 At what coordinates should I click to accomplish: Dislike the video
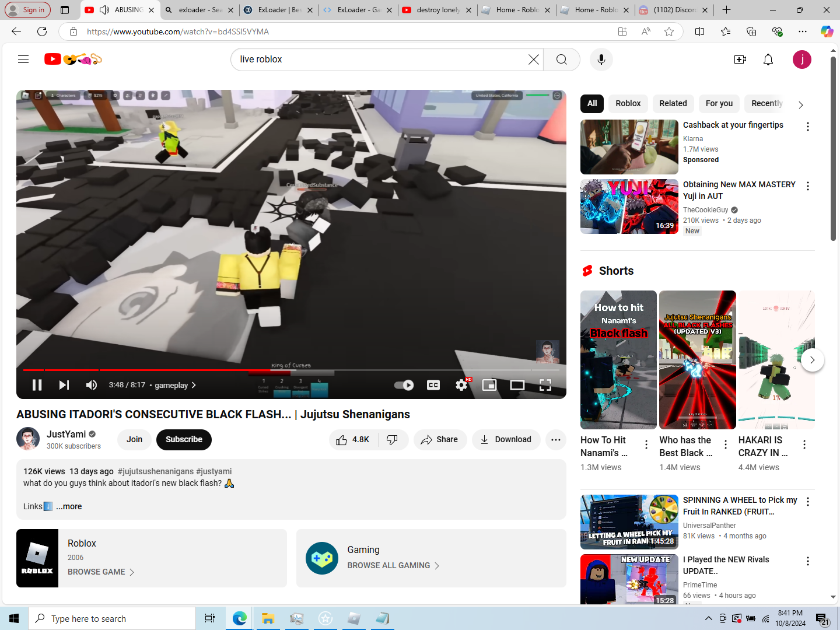click(393, 440)
